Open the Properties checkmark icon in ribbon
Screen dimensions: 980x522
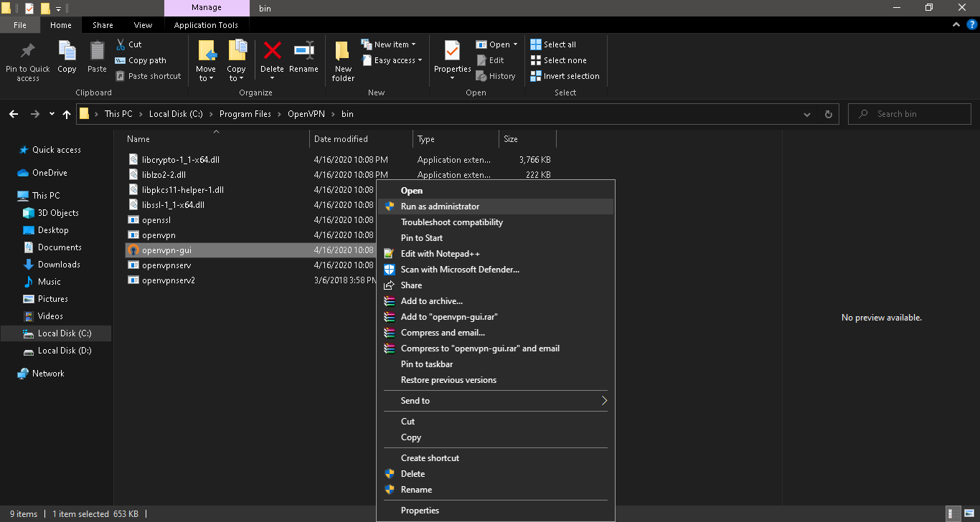(452, 51)
